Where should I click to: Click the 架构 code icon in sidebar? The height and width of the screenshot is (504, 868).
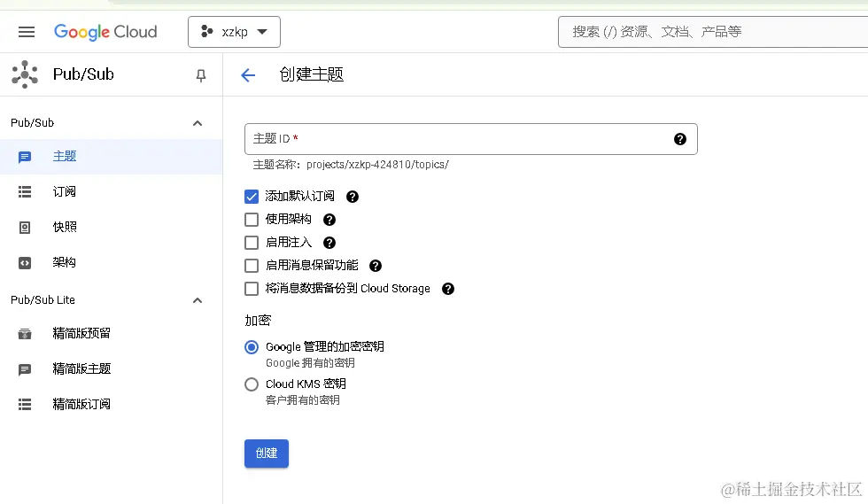pos(25,263)
